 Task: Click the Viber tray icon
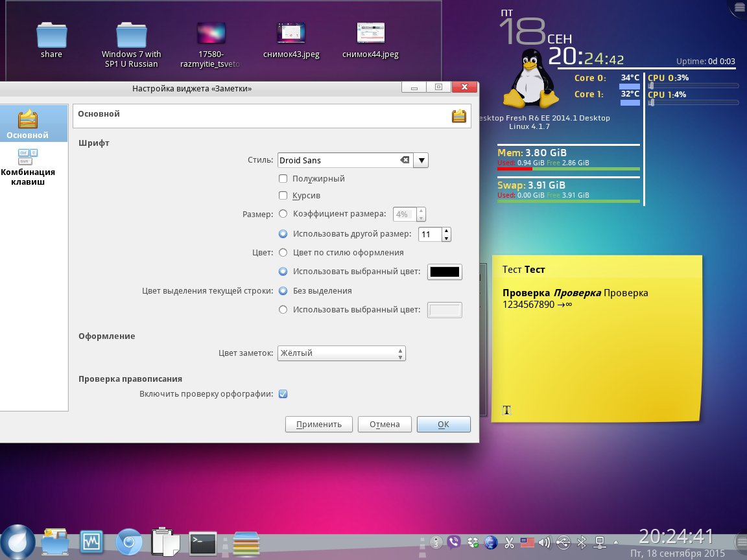point(455,542)
